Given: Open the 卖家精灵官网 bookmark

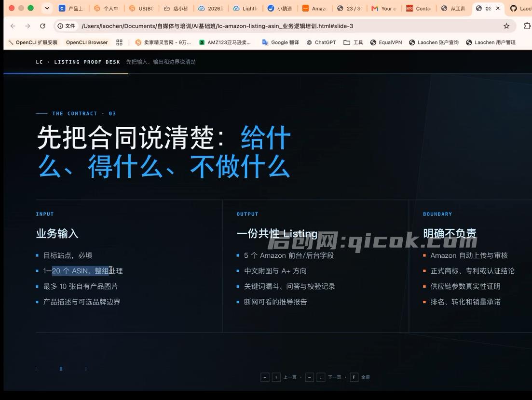Looking at the screenshot, I should tap(163, 42).
